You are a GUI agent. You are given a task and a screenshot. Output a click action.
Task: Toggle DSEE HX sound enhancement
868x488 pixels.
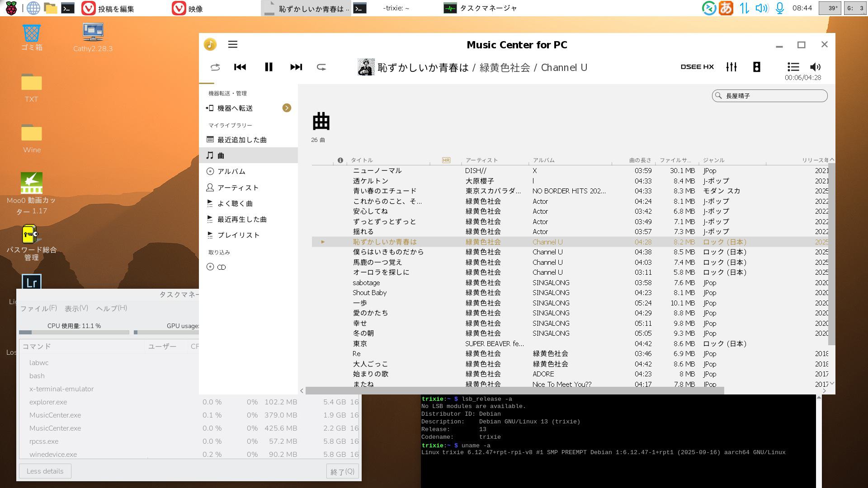click(x=697, y=67)
